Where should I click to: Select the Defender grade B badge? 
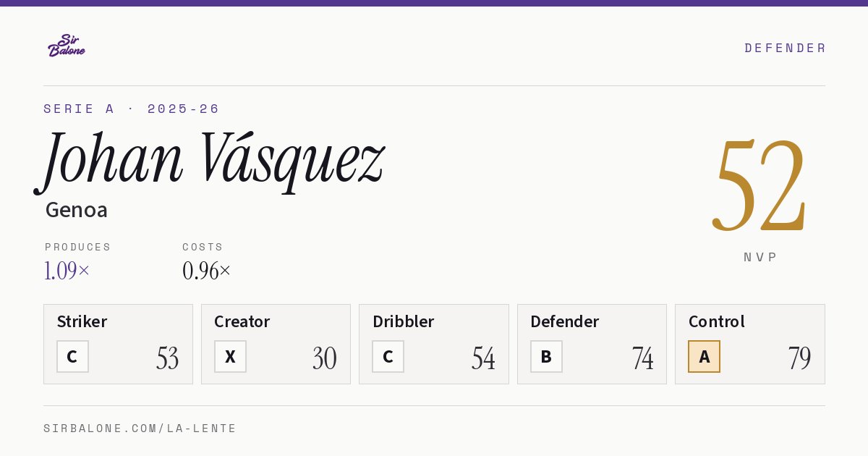click(x=546, y=356)
